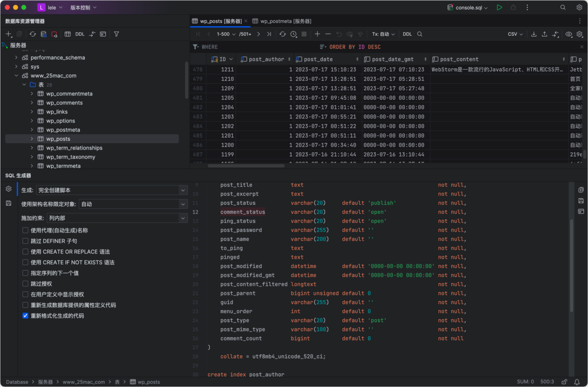Open the CSV format dropdown
The image size is (588, 387).
pyautogui.click(x=515, y=34)
